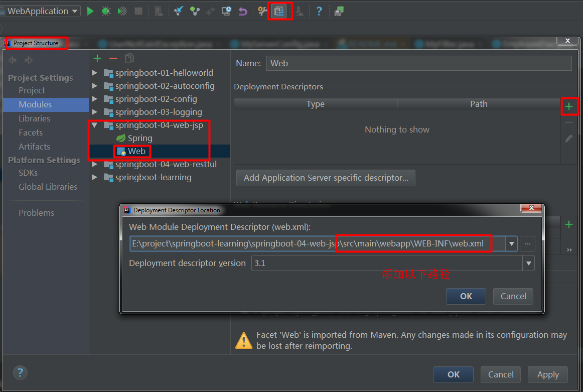Collapse springboot-04-web-jsp module

click(x=95, y=125)
